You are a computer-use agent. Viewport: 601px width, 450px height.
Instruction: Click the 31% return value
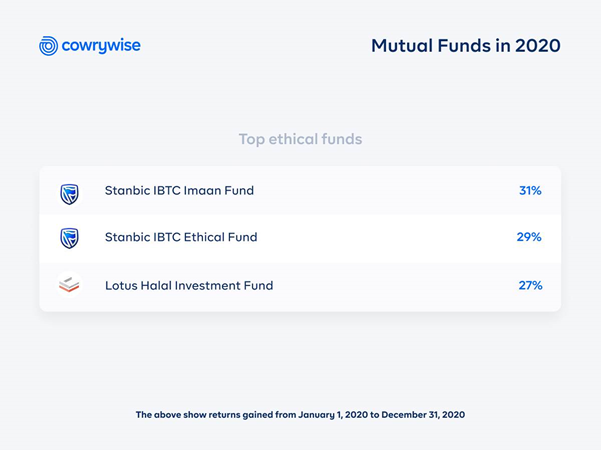530,191
